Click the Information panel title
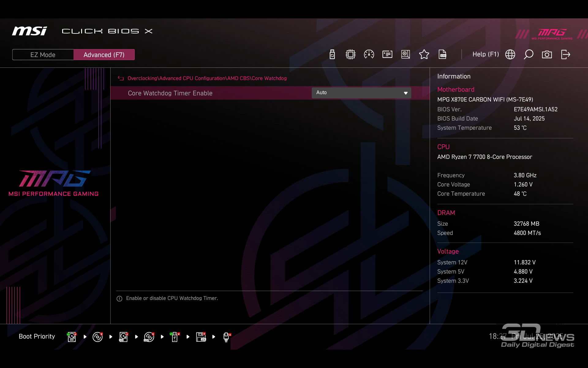 point(454,76)
